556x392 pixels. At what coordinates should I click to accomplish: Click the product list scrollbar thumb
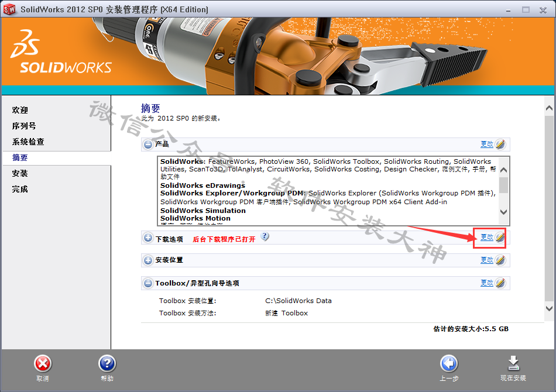point(503,185)
